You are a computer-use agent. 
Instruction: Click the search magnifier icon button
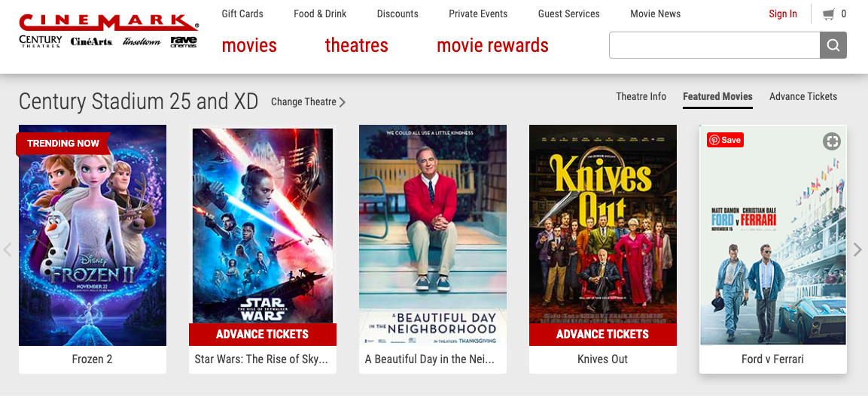pos(833,45)
